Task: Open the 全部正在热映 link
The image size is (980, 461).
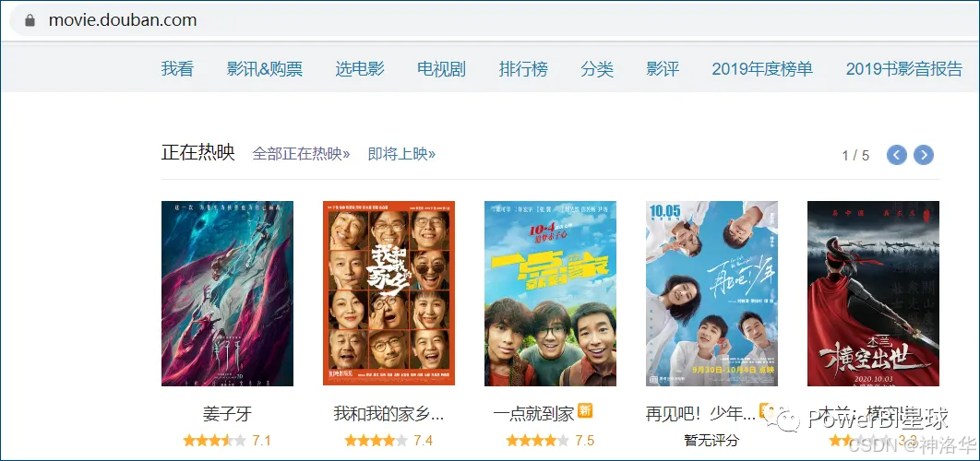Action: pyautogui.click(x=301, y=154)
